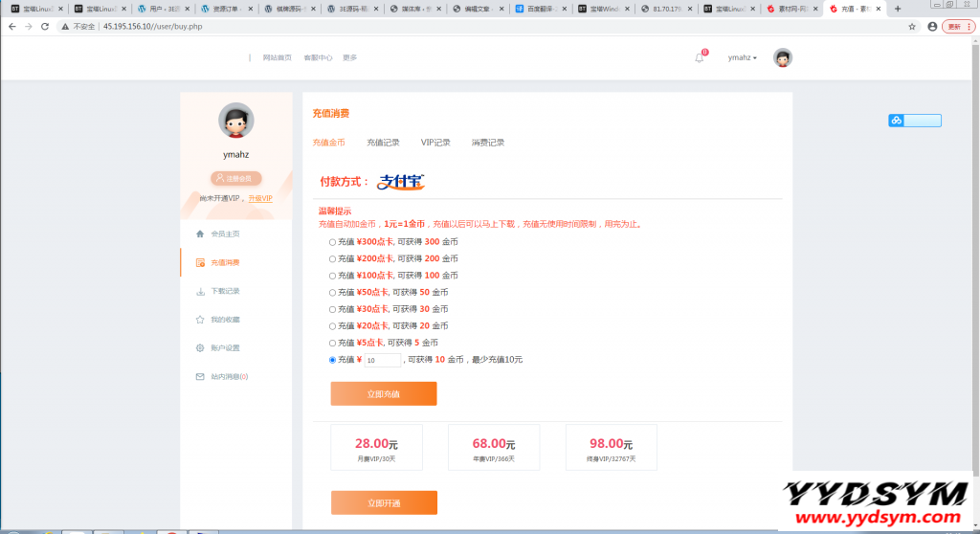Click the notification bell icon

699,57
